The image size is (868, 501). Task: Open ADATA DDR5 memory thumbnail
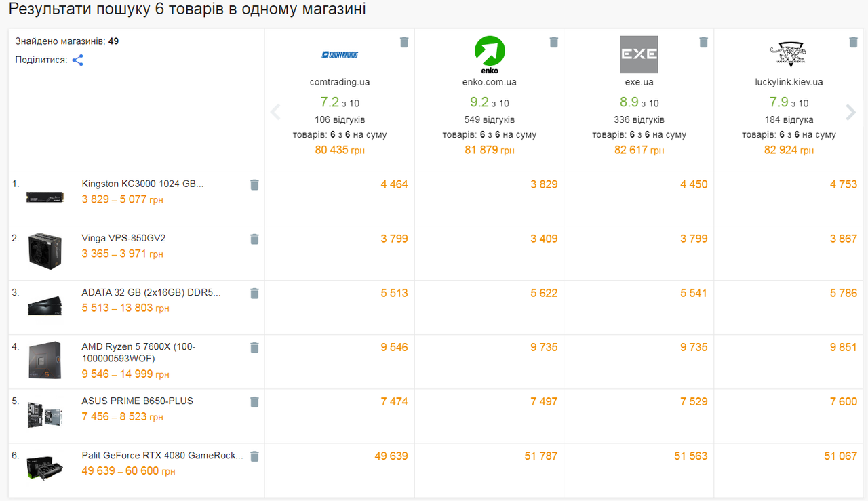45,306
